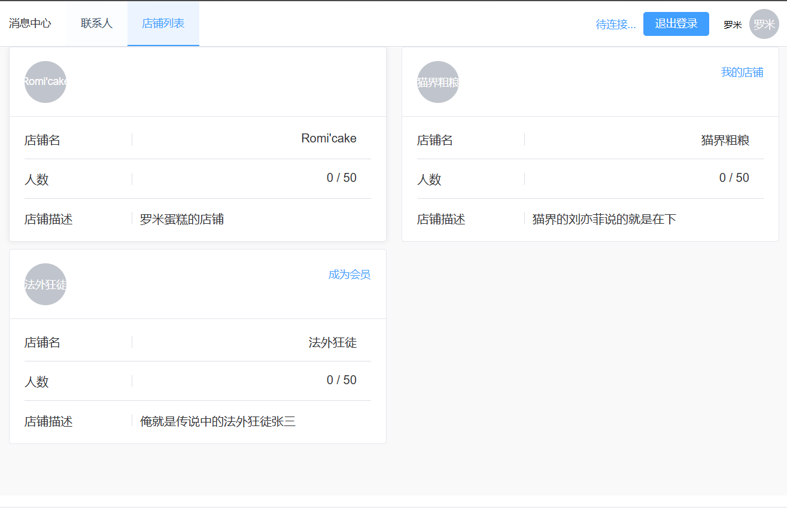Click the 0 / 50 count on 猫界粗粮 card
The image size is (787, 532).
(x=734, y=178)
